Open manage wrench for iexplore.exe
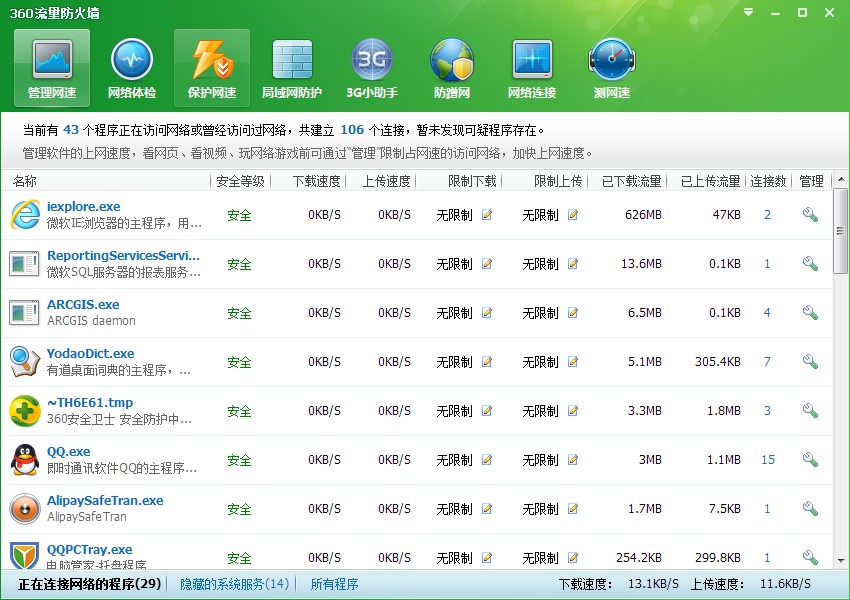The height and width of the screenshot is (600, 850). (x=810, y=215)
